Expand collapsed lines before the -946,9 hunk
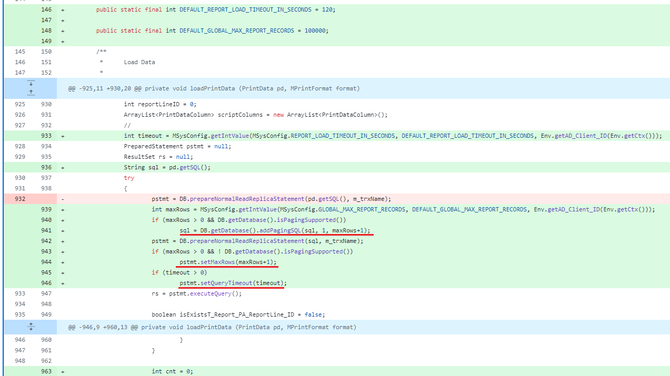Image resolution: width=670 pixels, height=376 pixels. (31, 327)
